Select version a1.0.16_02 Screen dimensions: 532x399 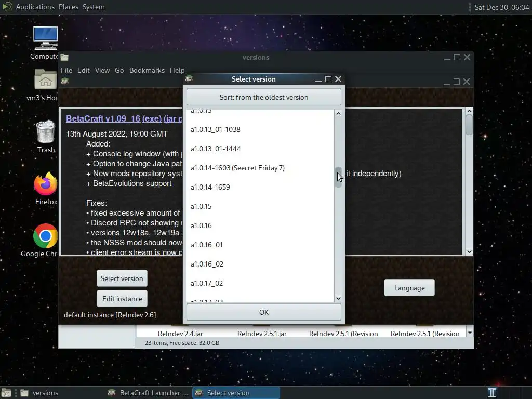pyautogui.click(x=260, y=264)
